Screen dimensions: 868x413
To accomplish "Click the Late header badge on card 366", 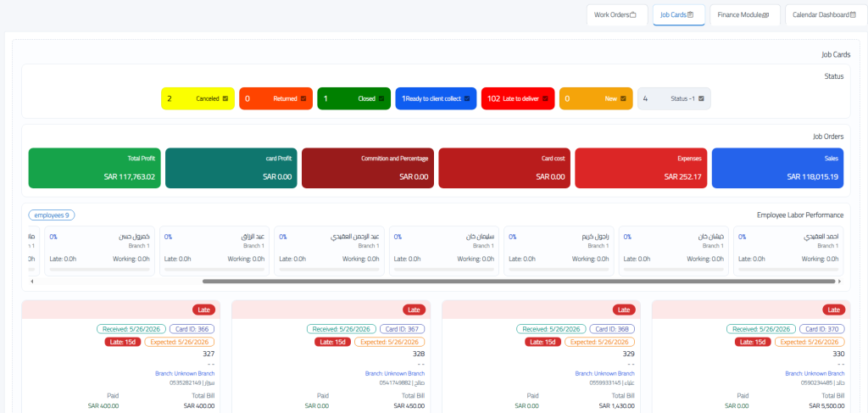I will tap(203, 310).
